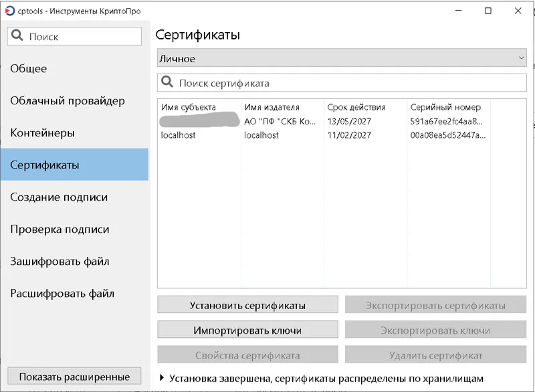The width and height of the screenshot is (535, 392).
Task: Sort by Имя издателя column header
Action: (x=272, y=107)
